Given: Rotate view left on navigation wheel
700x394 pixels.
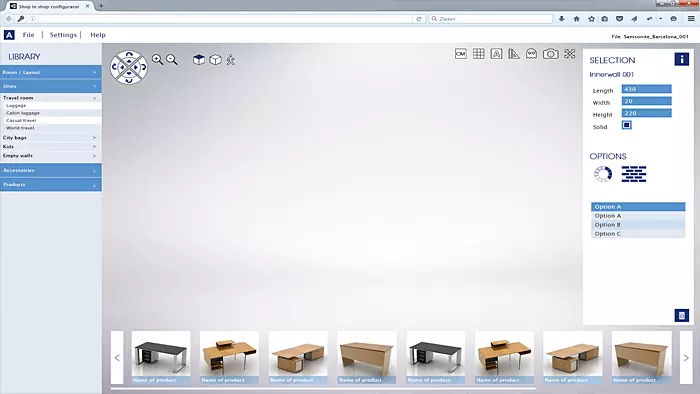Looking at the screenshot, I should 115,67.
